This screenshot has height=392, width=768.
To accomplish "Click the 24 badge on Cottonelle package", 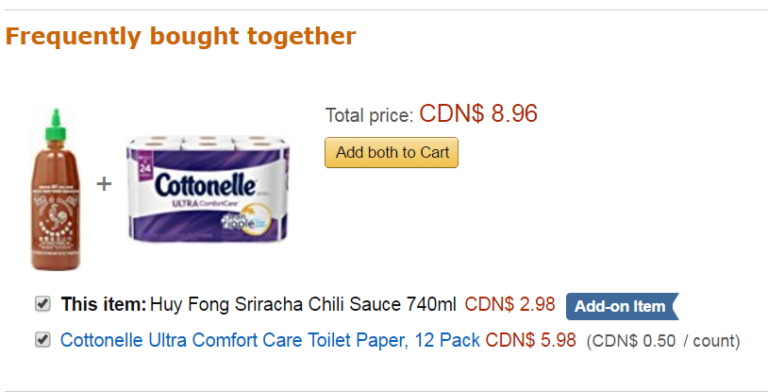I will tap(145, 166).
